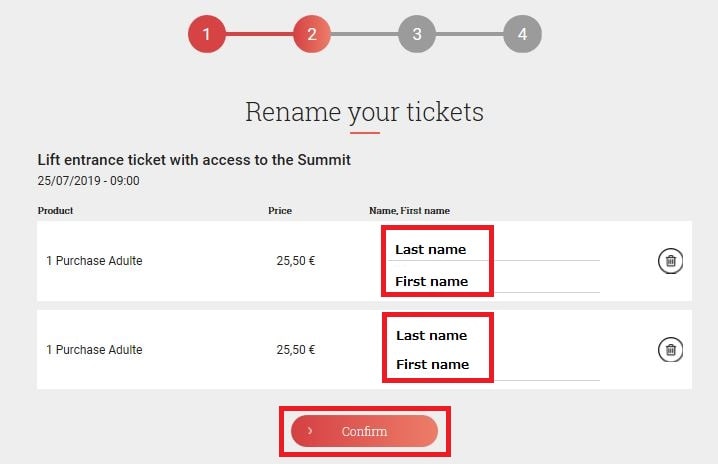Delete the first Purchase Adulte ticket
This screenshot has height=464, width=718.
coord(670,261)
